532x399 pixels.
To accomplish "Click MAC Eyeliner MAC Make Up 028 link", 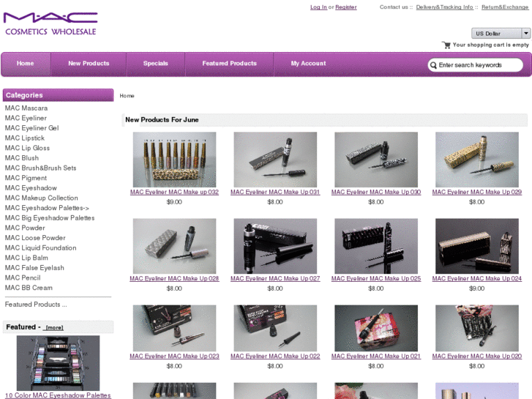I will click(x=174, y=278).
